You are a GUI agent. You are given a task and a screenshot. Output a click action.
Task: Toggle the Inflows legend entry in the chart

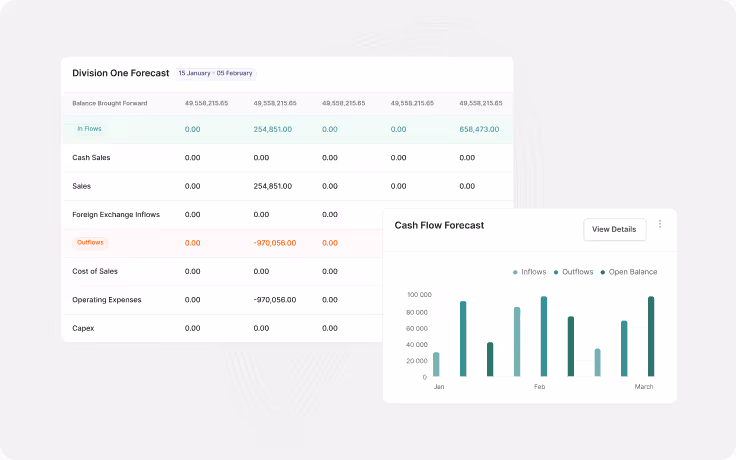529,272
